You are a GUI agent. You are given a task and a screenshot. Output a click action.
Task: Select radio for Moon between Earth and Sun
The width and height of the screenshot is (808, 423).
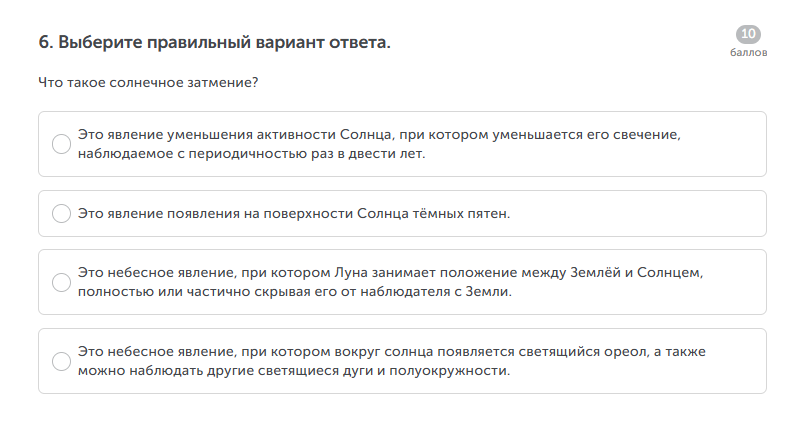(x=61, y=282)
